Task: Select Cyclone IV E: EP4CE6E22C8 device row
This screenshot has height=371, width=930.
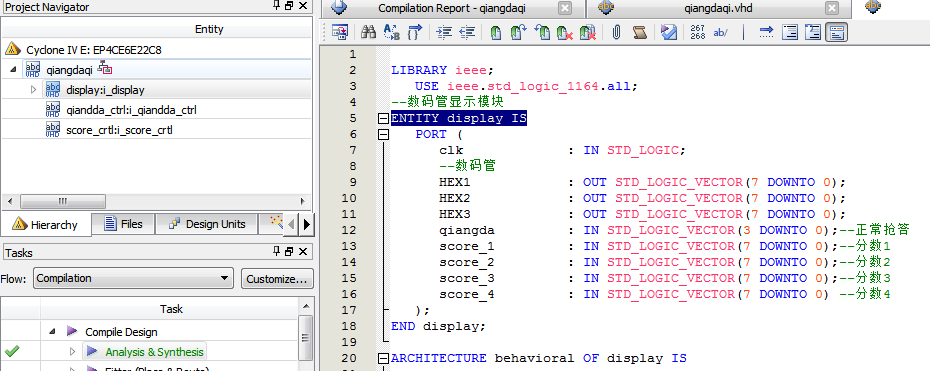Action: [x=93, y=50]
